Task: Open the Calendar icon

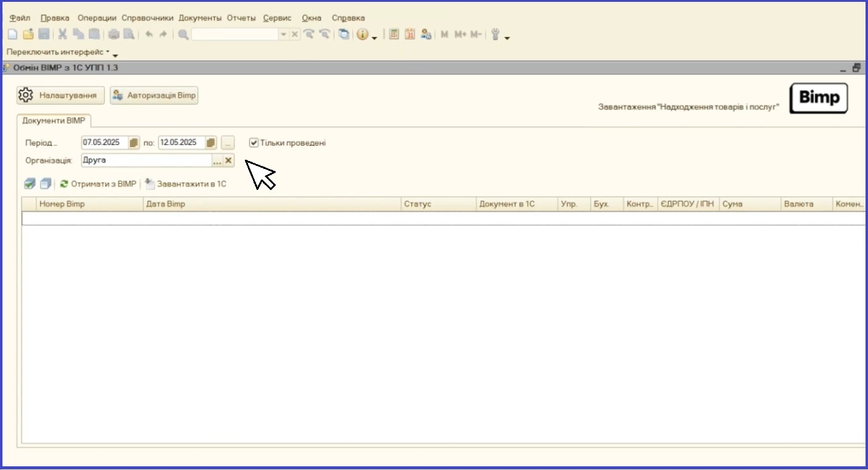Action: (410, 35)
